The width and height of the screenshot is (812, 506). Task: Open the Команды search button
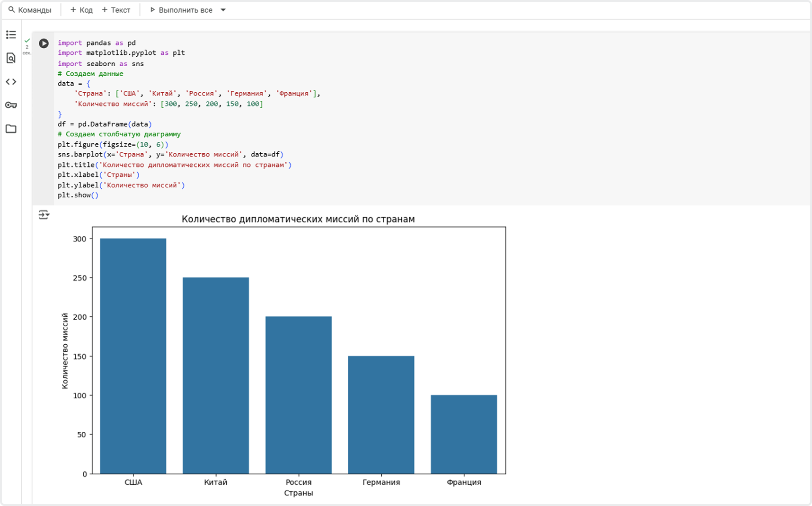tap(30, 10)
